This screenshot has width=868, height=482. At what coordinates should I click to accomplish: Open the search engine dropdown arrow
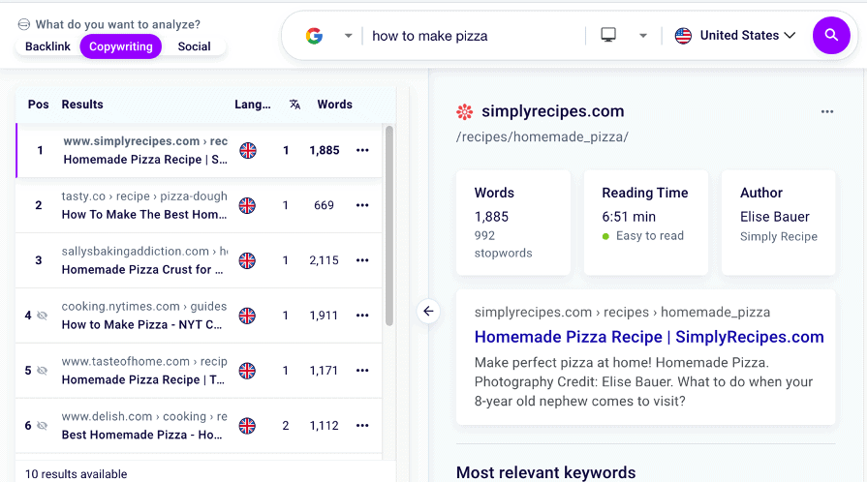[x=348, y=36]
